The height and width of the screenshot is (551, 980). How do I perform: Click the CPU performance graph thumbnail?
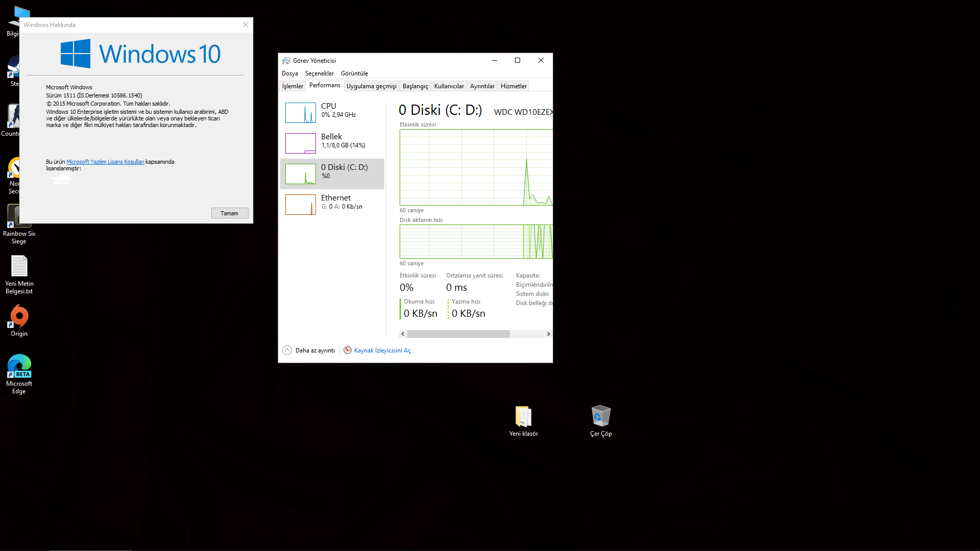tap(300, 113)
